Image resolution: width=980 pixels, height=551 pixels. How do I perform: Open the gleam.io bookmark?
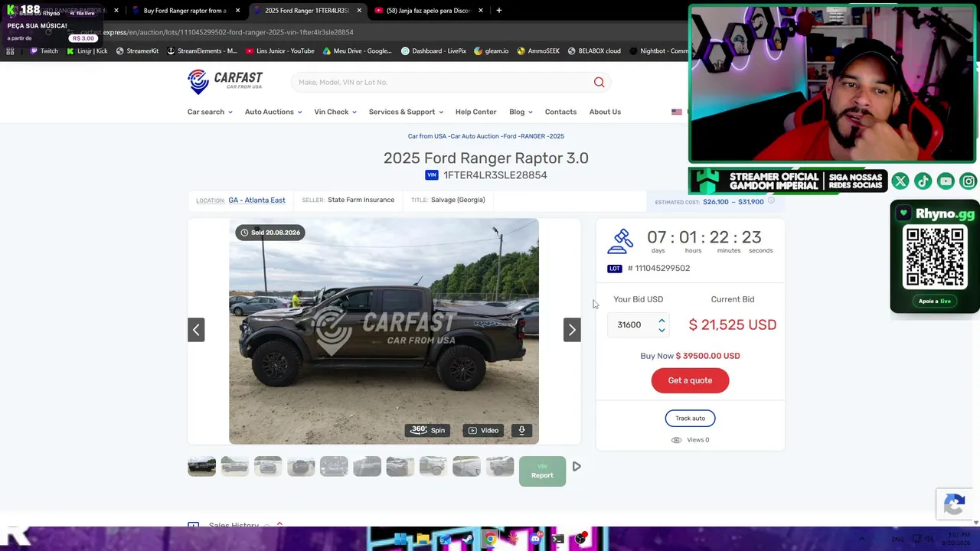click(x=492, y=51)
